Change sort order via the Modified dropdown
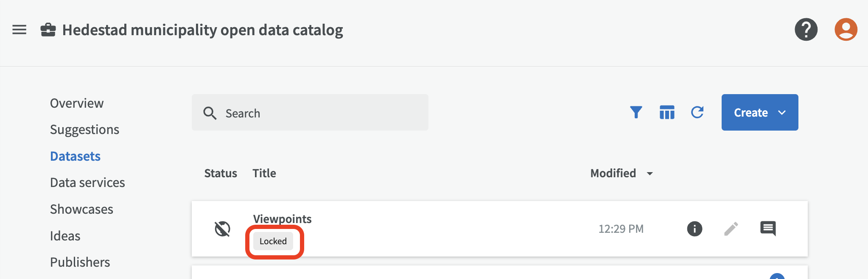 click(x=621, y=173)
